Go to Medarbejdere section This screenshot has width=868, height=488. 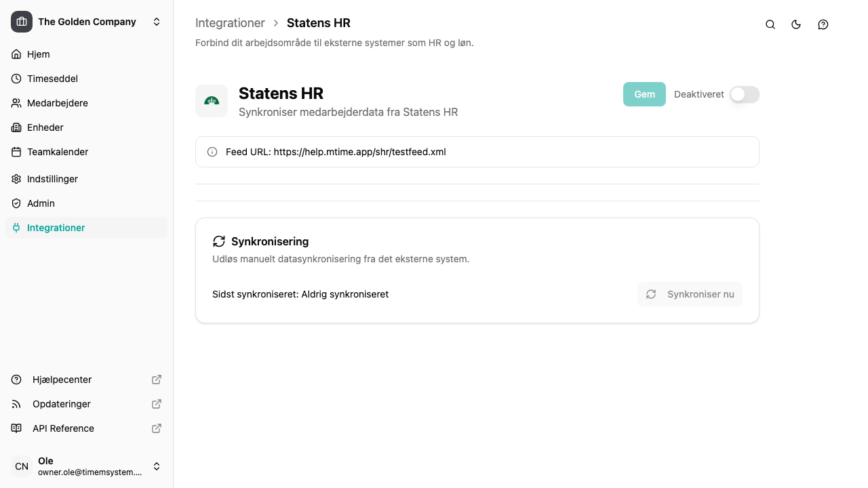(x=86, y=103)
